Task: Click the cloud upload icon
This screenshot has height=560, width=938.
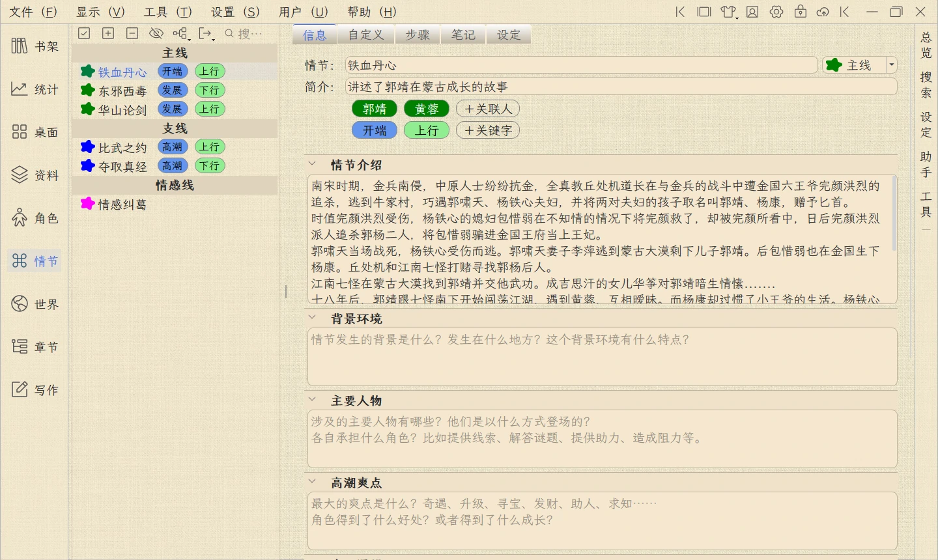Action: pos(823,12)
